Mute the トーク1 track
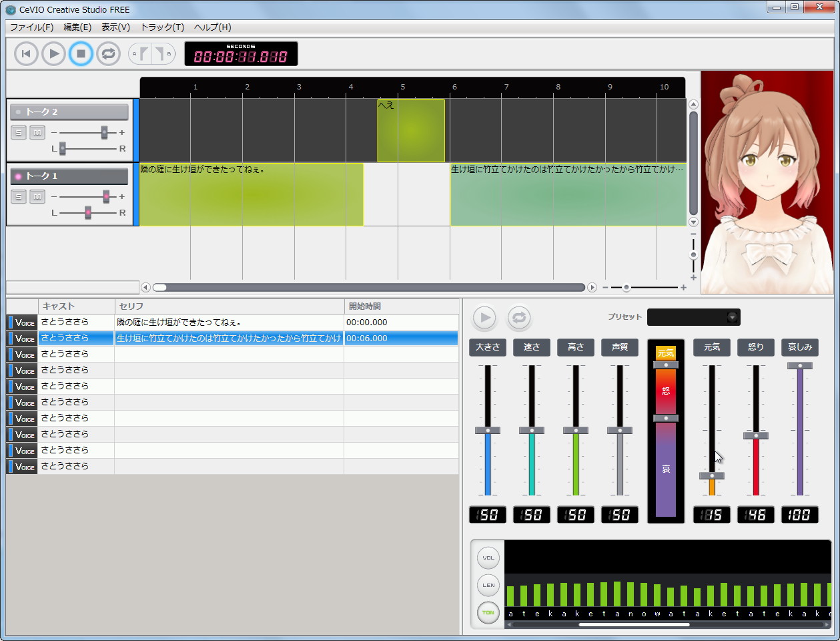This screenshot has height=641, width=840. pos(37,196)
